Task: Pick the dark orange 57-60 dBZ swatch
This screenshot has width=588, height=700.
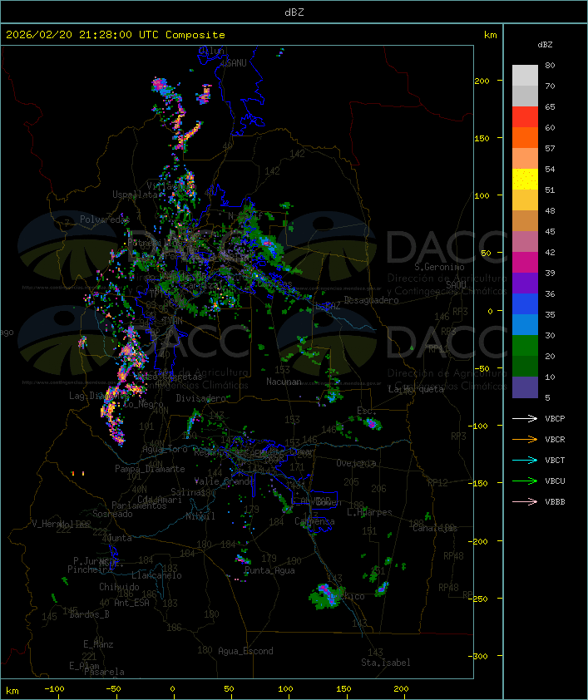Action: [525, 137]
